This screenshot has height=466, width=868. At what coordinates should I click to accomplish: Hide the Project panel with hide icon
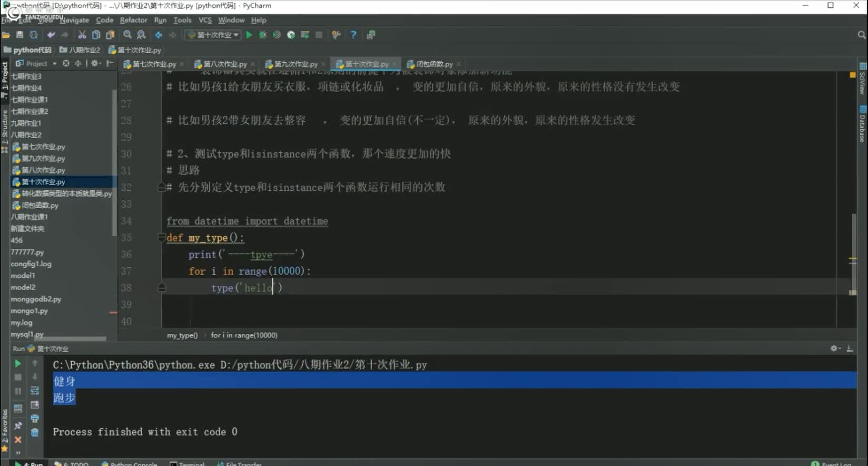tap(110, 63)
